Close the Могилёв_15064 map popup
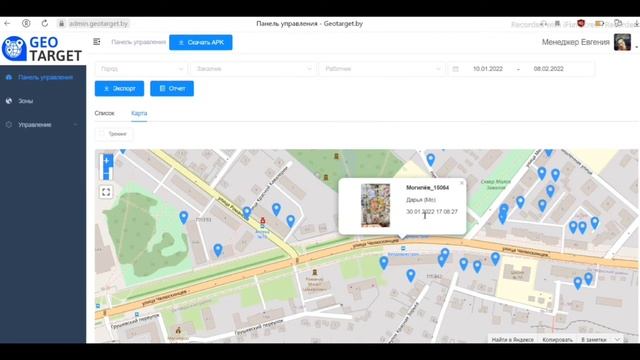The width and height of the screenshot is (640, 360). [462, 183]
